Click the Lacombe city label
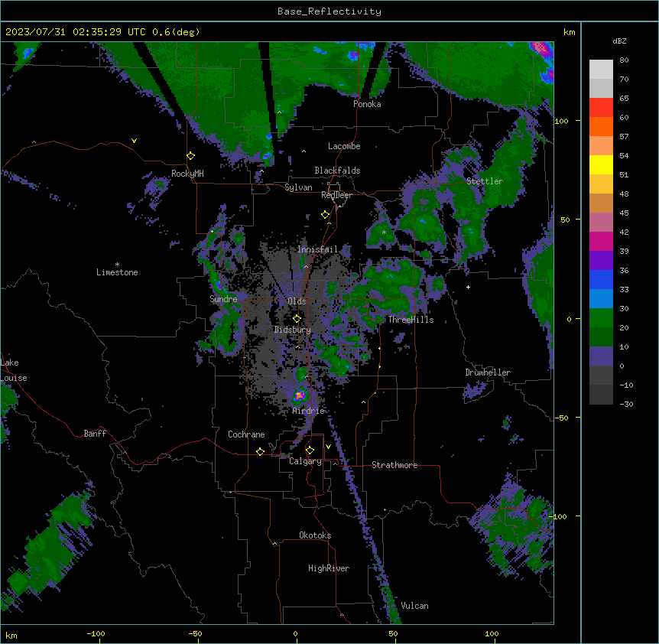The width and height of the screenshot is (659, 644). (x=344, y=146)
